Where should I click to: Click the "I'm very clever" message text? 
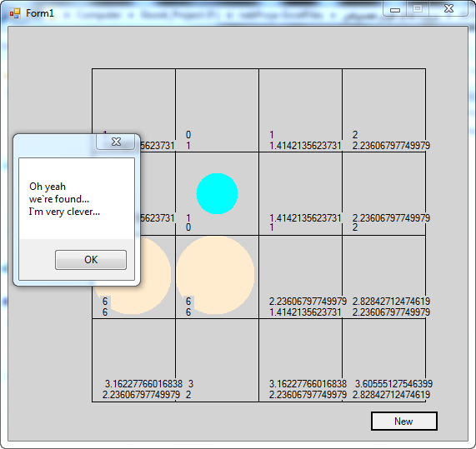click(x=64, y=212)
